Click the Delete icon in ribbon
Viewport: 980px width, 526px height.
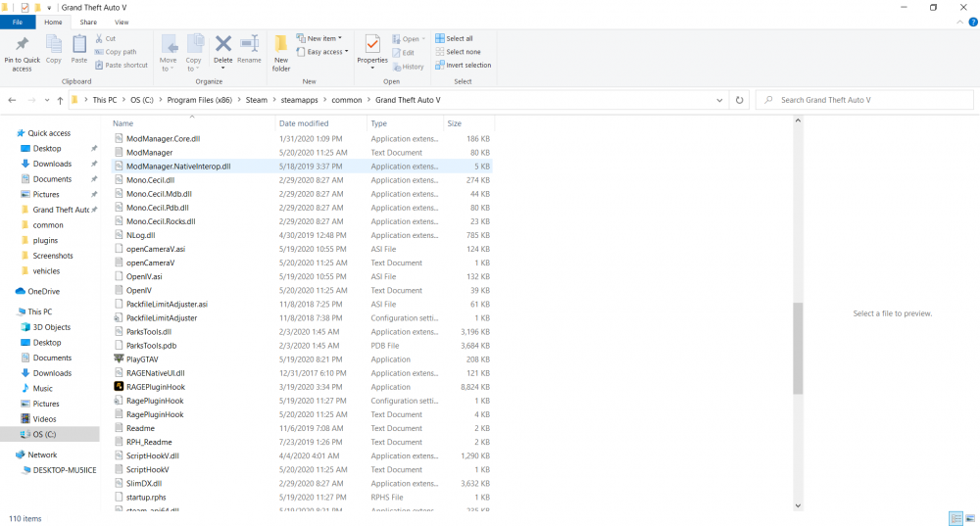(x=223, y=44)
